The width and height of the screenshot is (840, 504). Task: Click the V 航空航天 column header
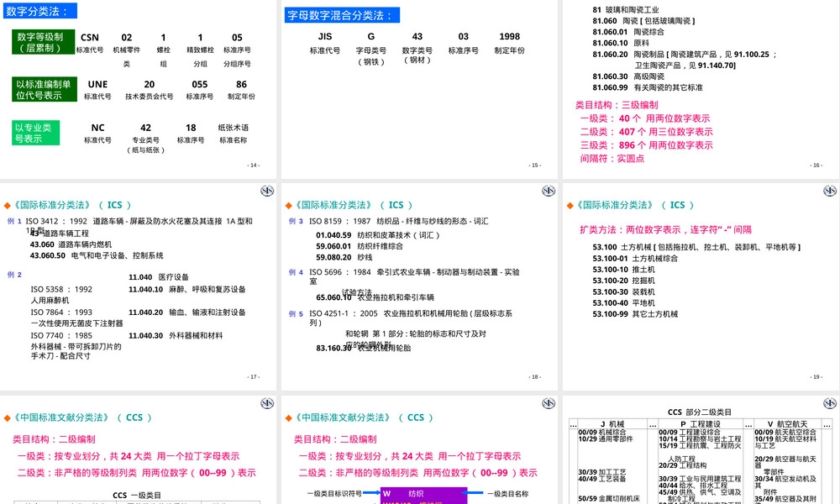click(787, 424)
